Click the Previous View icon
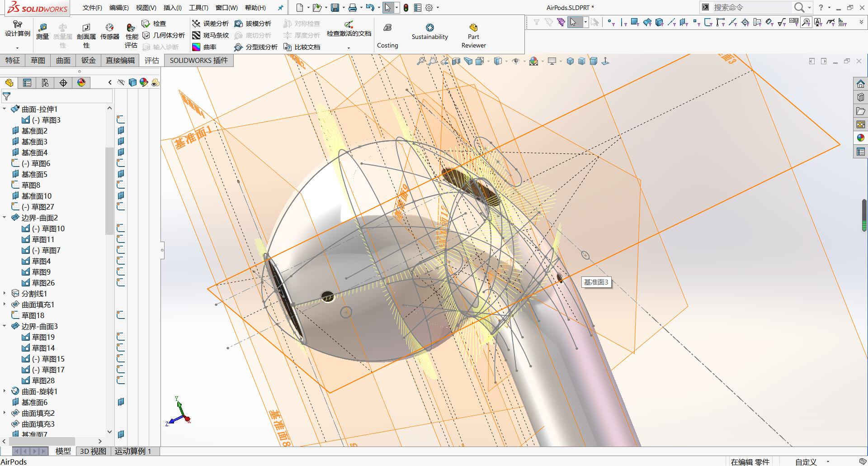 coord(445,61)
